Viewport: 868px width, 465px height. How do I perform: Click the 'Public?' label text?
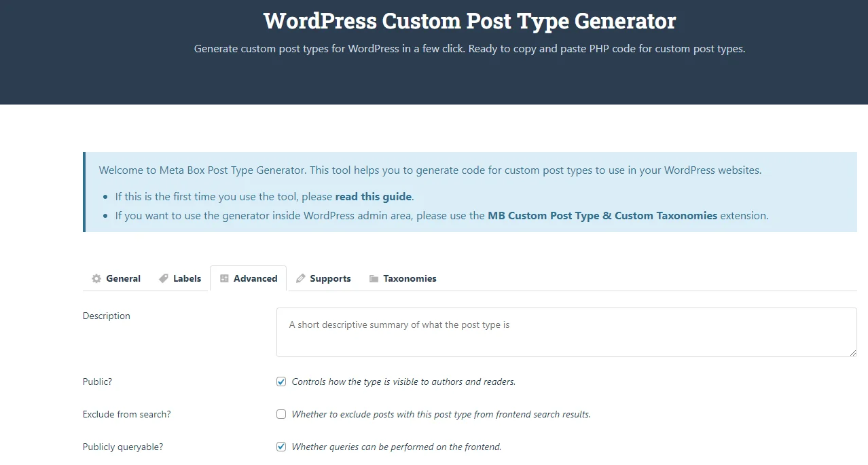coord(97,382)
